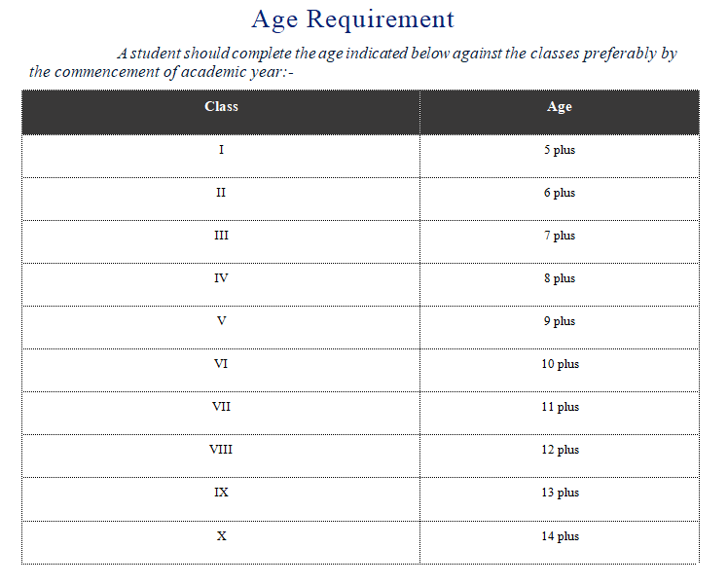Click the 10 plus age cell
Image resolution: width=728 pixels, height=585 pixels.
coord(560,370)
